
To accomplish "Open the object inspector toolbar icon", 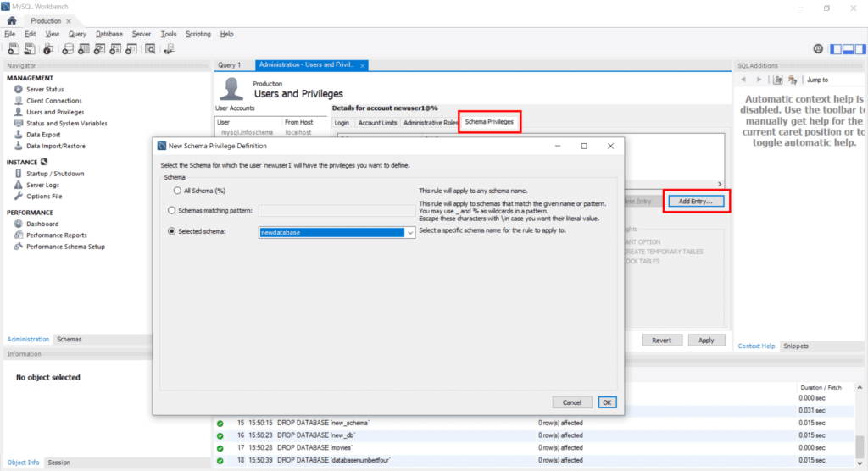I will 48,49.
